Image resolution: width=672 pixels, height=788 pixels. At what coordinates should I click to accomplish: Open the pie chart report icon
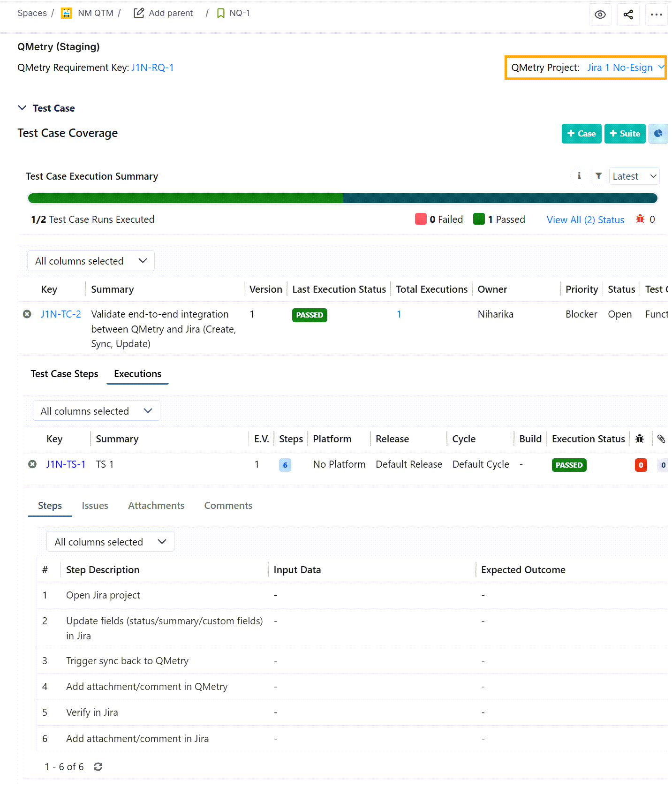click(658, 134)
